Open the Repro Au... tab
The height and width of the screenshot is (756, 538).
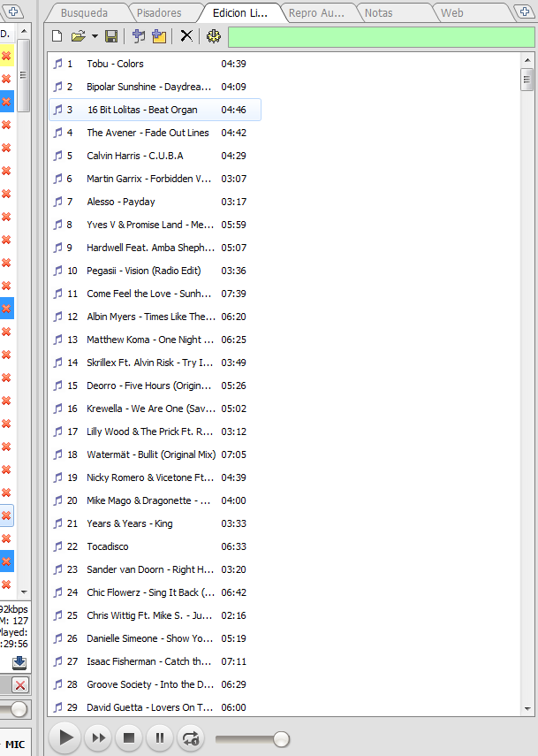316,13
